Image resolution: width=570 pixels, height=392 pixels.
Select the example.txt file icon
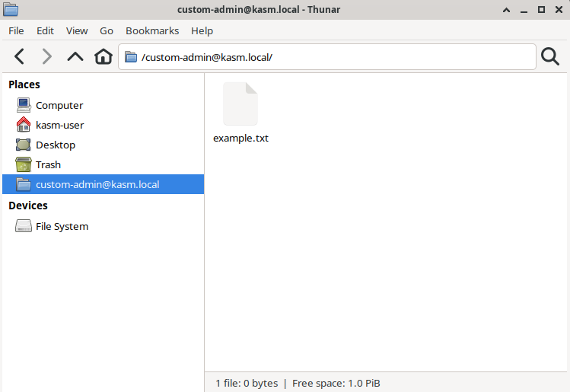240,104
